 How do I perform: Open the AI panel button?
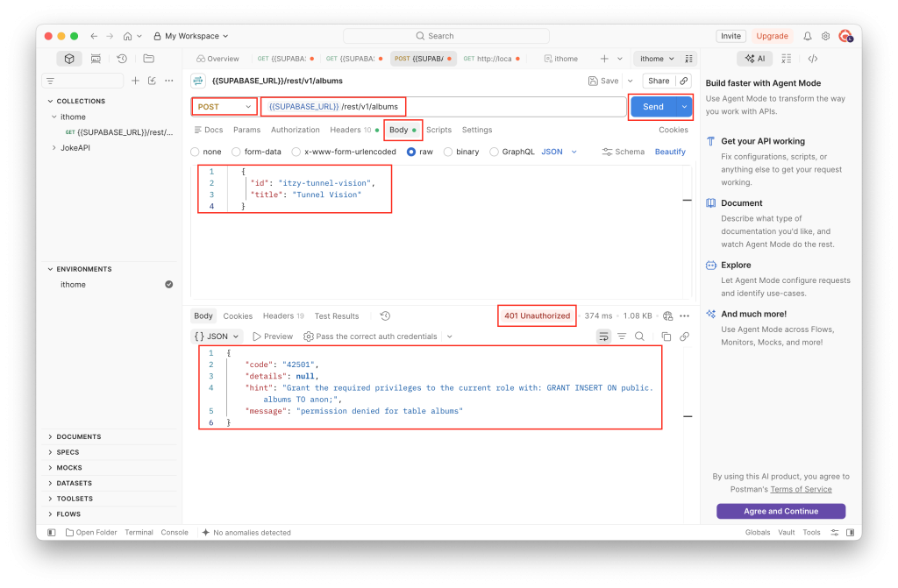pos(755,59)
